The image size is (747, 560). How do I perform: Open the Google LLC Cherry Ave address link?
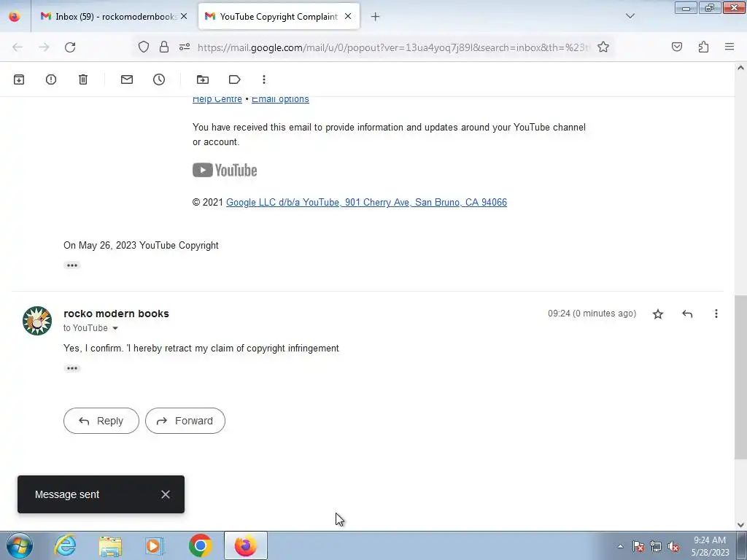point(366,203)
